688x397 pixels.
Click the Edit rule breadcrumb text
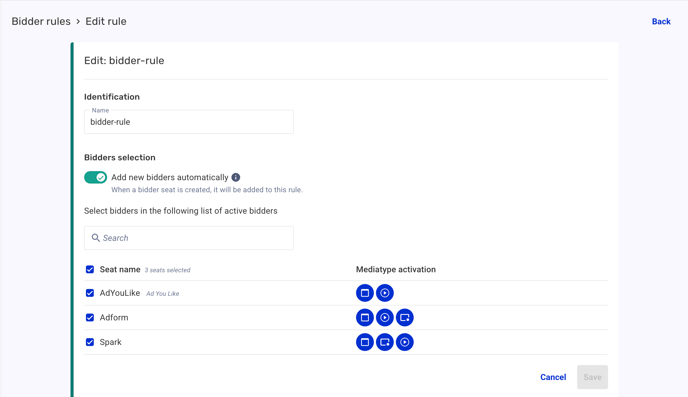pyautogui.click(x=106, y=21)
